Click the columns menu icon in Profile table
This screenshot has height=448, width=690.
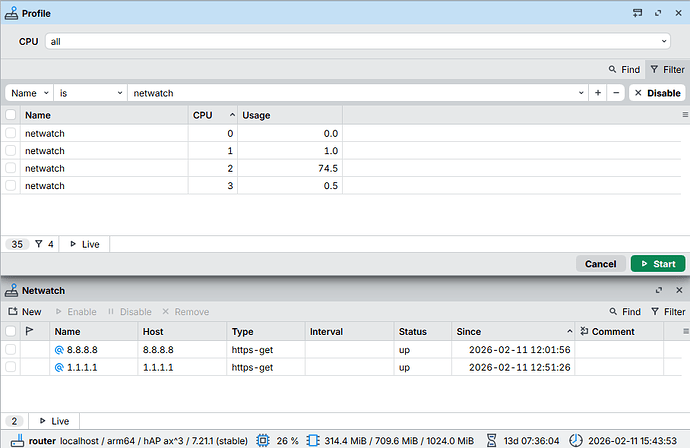[x=685, y=115]
